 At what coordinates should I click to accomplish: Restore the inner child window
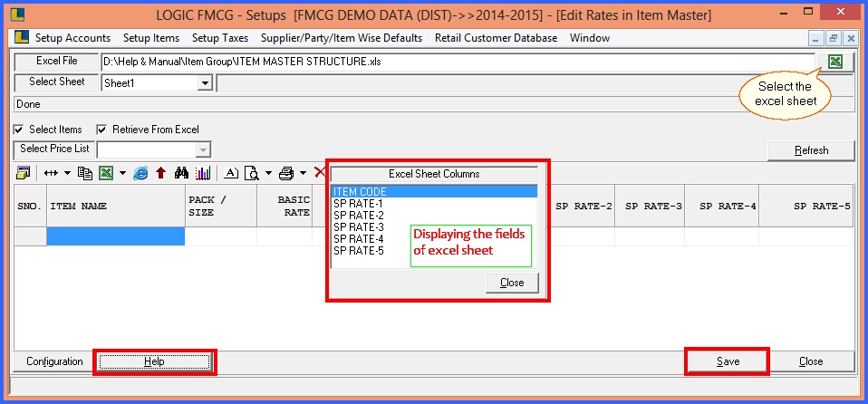click(834, 38)
